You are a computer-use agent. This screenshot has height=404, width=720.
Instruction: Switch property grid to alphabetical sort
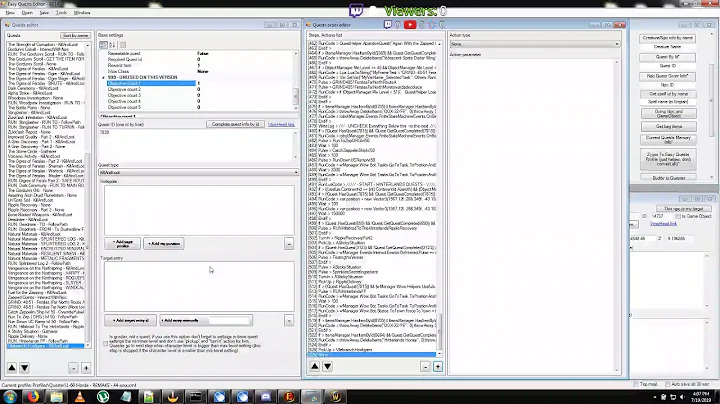[x=112, y=45]
